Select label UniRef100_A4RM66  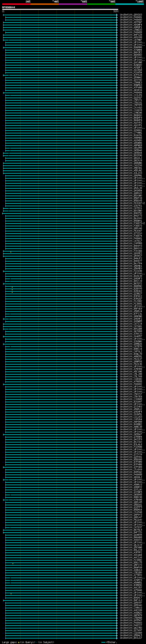(x=131, y=138)
